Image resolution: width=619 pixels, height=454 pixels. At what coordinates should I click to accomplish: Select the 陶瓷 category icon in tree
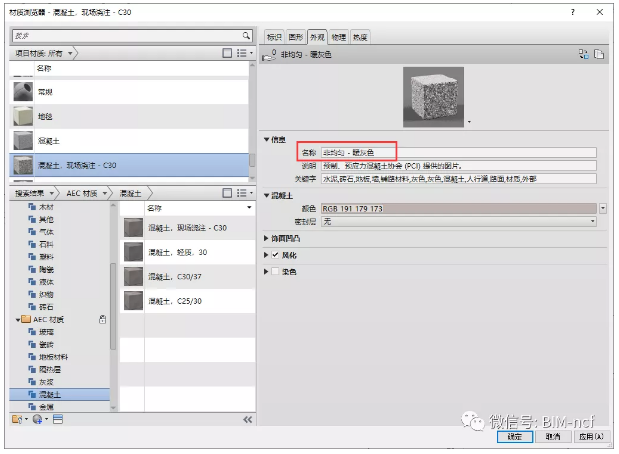[x=32, y=269]
